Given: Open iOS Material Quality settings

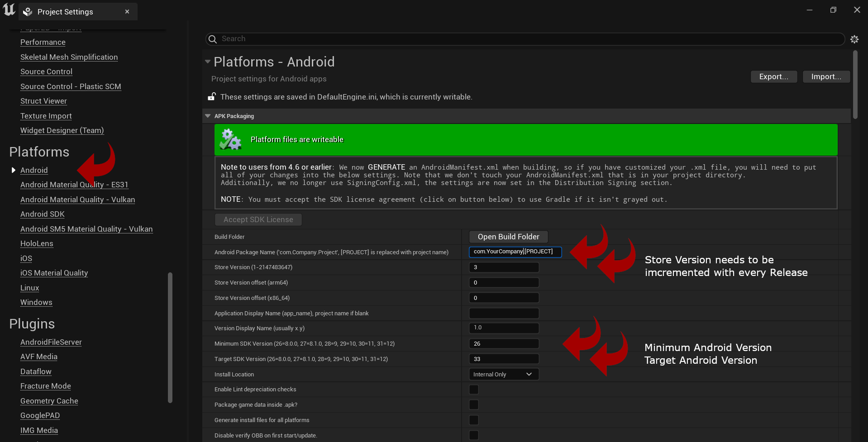Looking at the screenshot, I should click(x=54, y=273).
